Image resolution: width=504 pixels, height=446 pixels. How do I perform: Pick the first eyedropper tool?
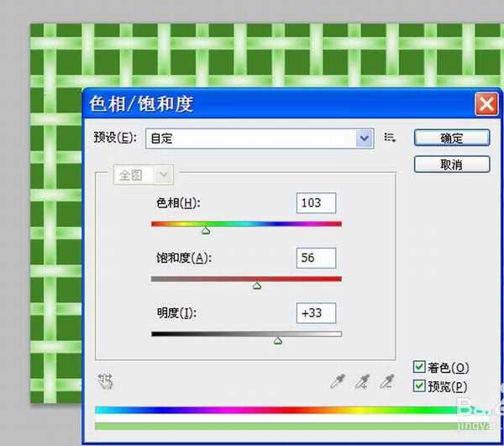click(338, 381)
